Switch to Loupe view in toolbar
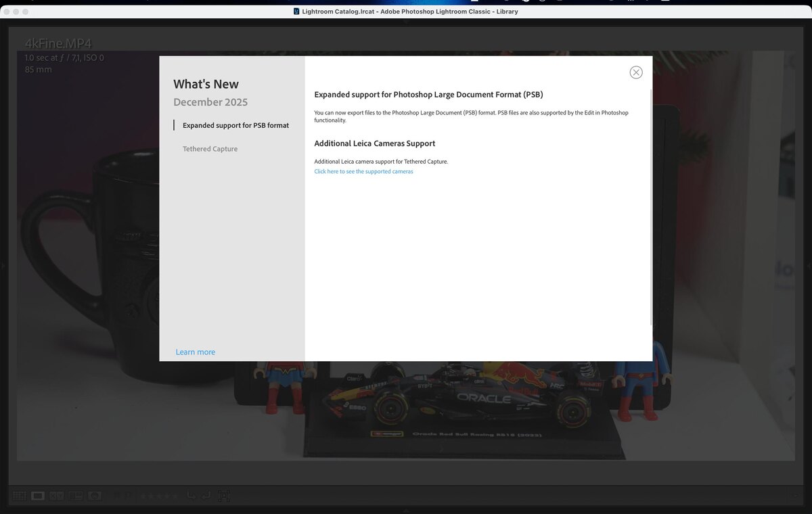Screen dimensions: 812x514 (38, 496)
